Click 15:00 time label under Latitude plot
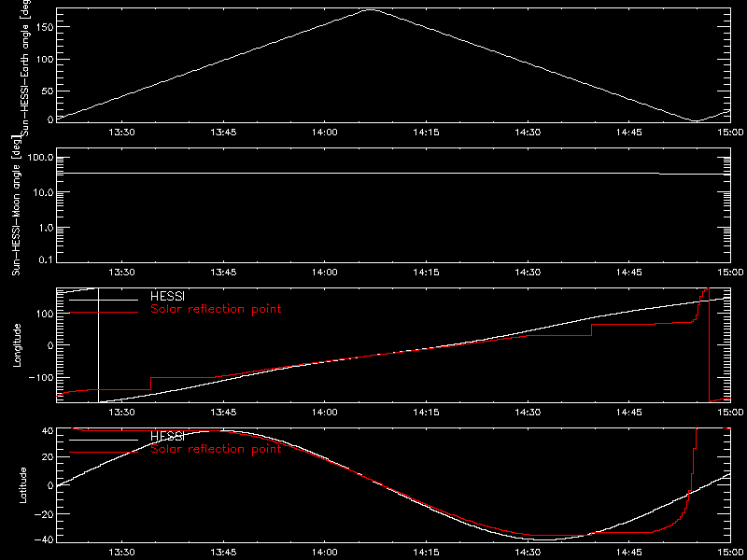The width and height of the screenshot is (747, 560). (x=731, y=553)
